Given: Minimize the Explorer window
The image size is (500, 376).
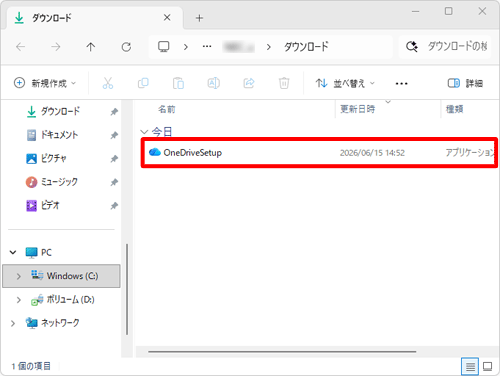Looking at the screenshot, I should [416, 11].
